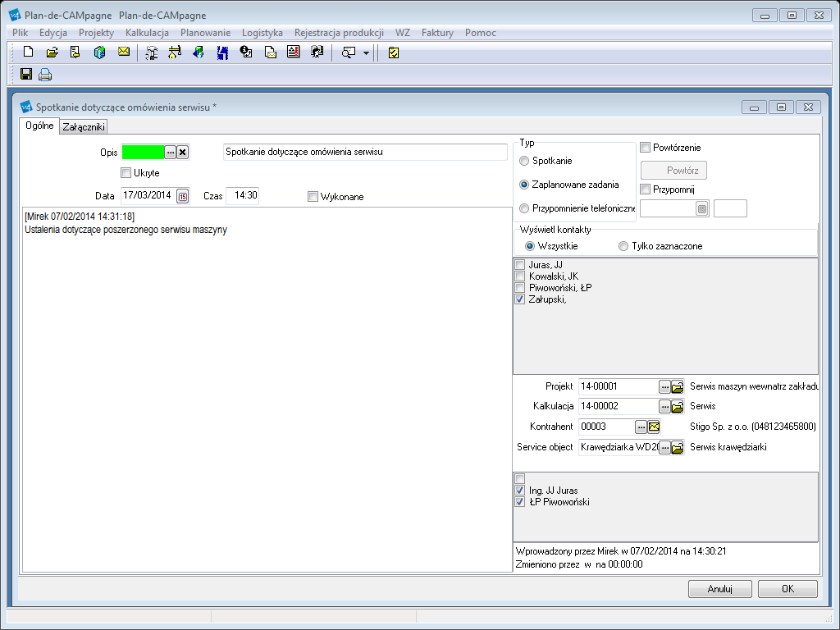Browse Projekt with ellipsis button
This screenshot has width=840, height=630.
click(664, 386)
